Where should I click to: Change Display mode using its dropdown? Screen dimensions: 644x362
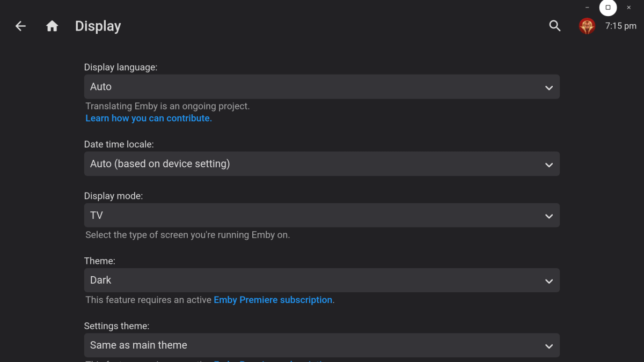(322, 215)
